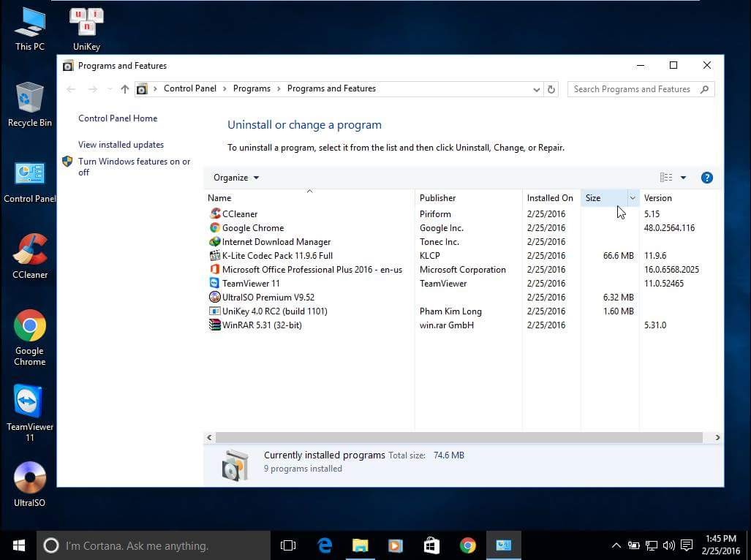The image size is (751, 560).
Task: Open File Explorer from taskbar
Action: tap(361, 545)
